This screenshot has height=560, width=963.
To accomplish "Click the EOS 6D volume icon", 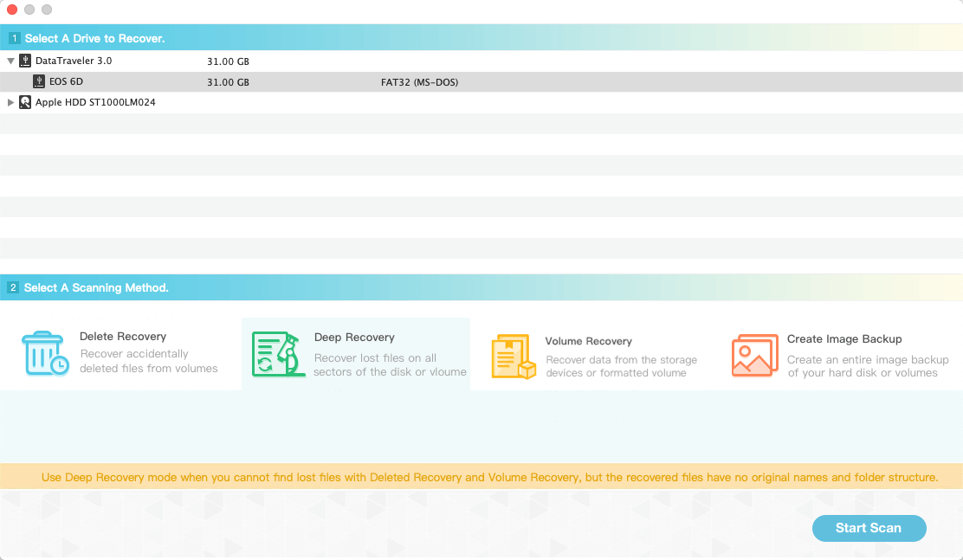I will click(x=39, y=81).
